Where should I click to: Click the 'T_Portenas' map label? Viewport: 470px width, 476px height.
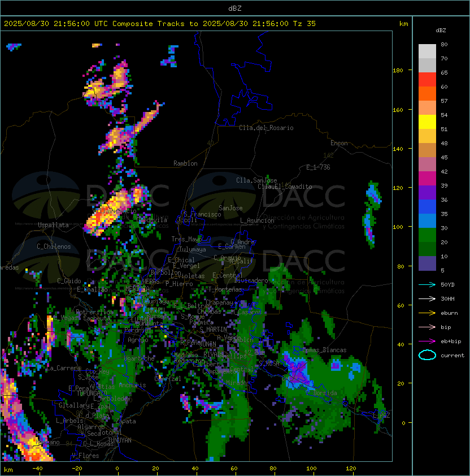[225, 289]
